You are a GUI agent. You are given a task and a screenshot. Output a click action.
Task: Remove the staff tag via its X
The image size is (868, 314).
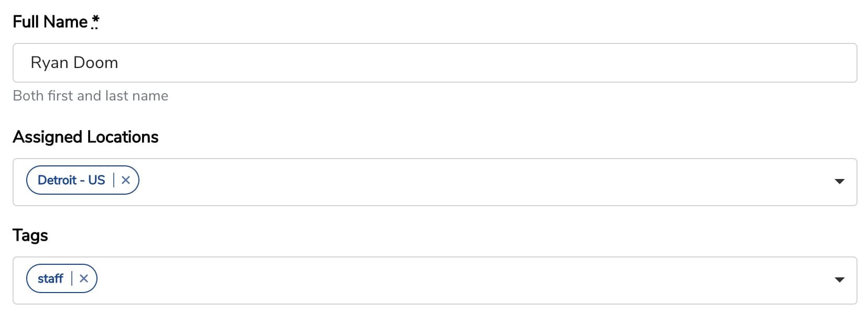tap(84, 278)
